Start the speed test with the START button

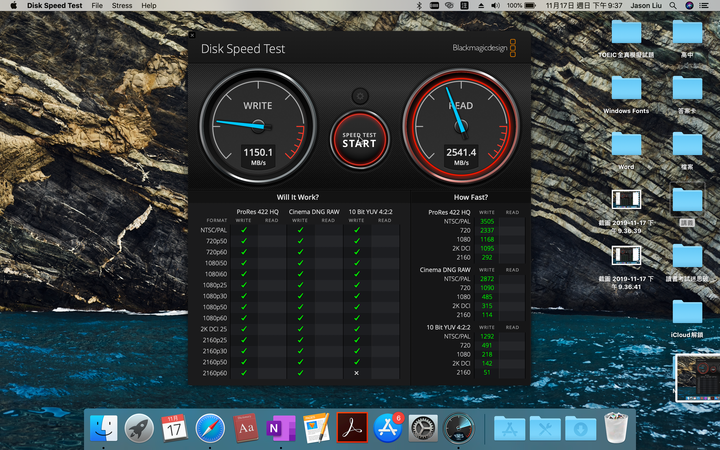[x=360, y=140]
